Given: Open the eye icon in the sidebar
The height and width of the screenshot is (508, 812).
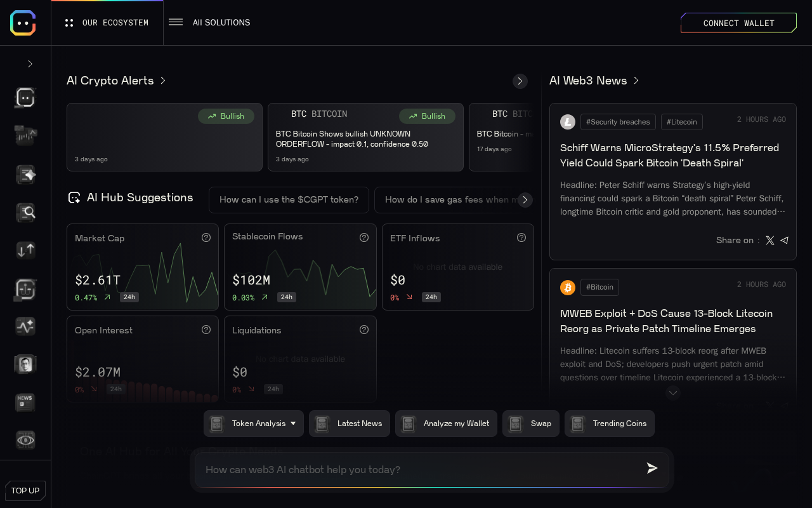Looking at the screenshot, I should (25, 439).
